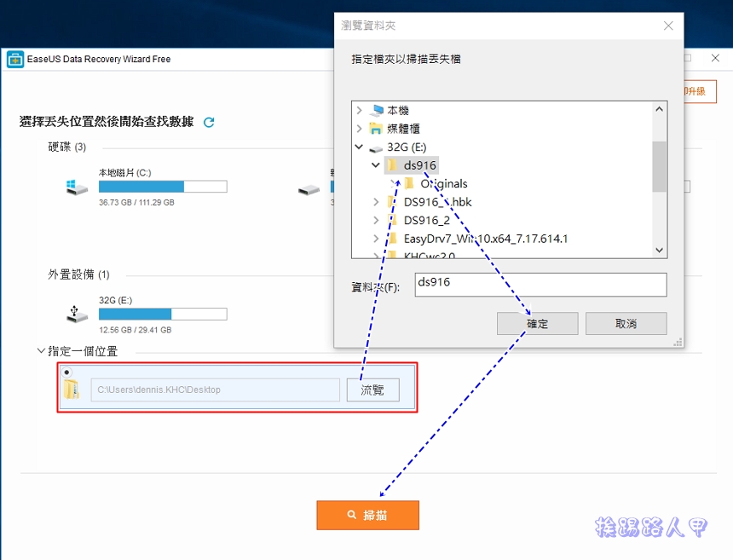Expand the DS916_1.hbk folder node

[376, 202]
